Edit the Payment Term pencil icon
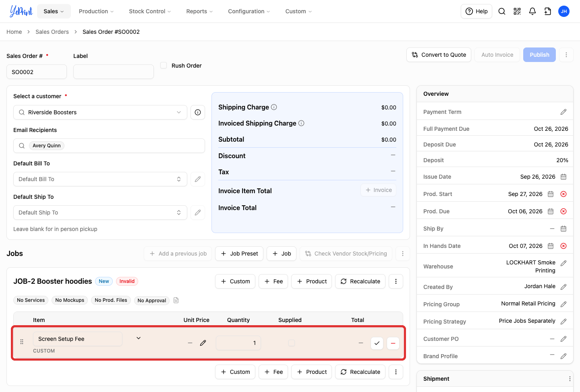This screenshot has height=392, width=580. pyautogui.click(x=563, y=112)
